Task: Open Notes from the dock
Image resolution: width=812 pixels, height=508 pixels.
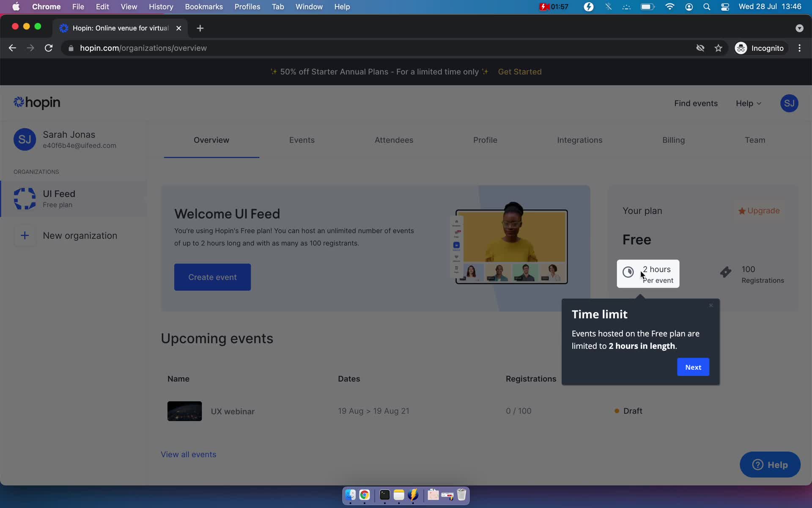Action: pyautogui.click(x=399, y=494)
